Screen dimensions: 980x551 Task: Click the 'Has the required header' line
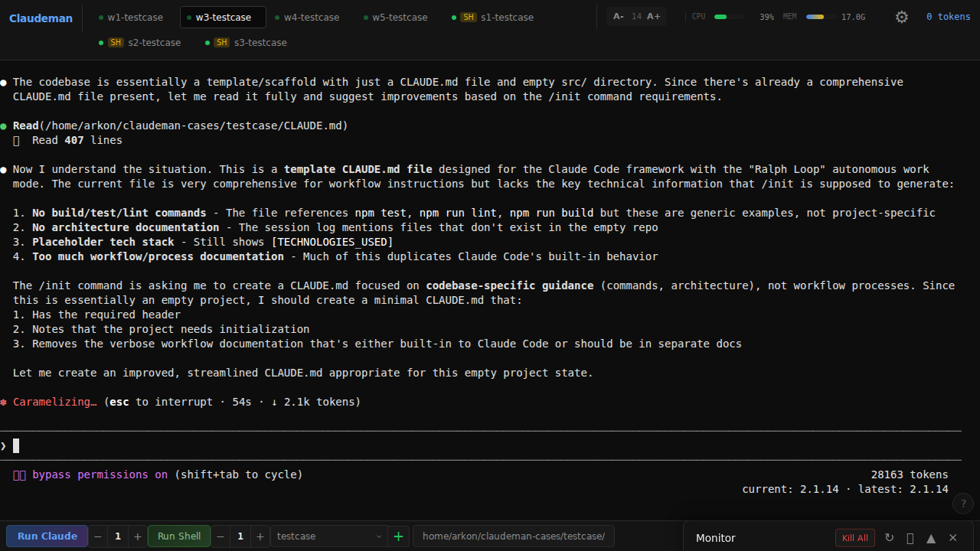pos(96,315)
